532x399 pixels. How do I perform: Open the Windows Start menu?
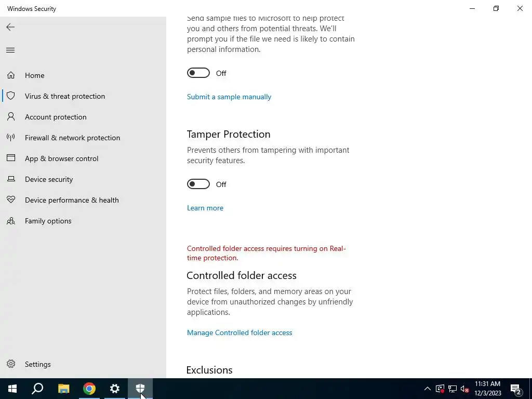[x=12, y=389]
